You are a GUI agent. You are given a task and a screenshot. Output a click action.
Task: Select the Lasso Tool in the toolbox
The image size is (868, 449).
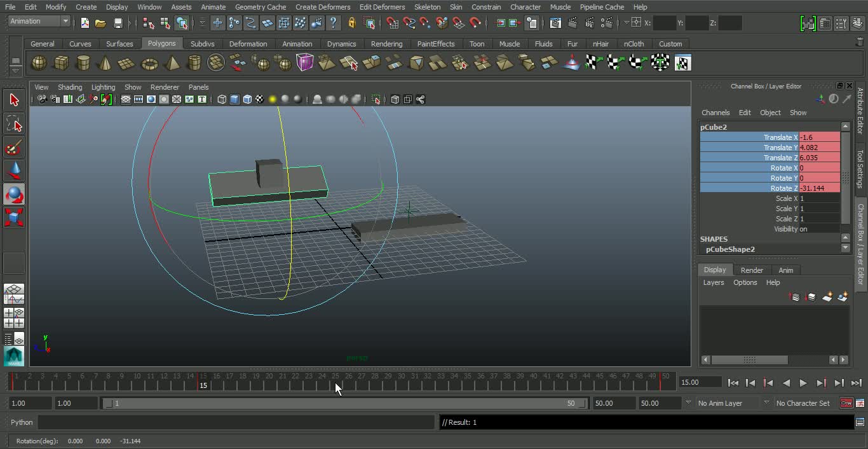coord(14,123)
